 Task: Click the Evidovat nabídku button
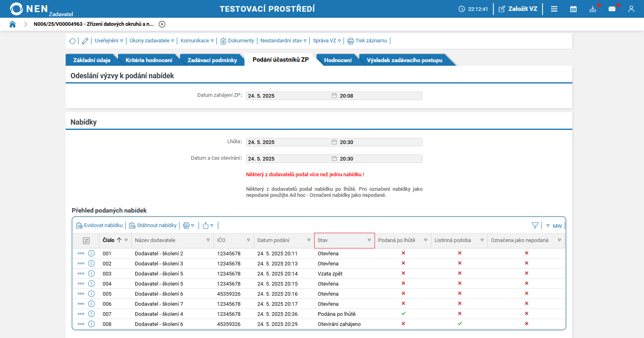[99, 225]
